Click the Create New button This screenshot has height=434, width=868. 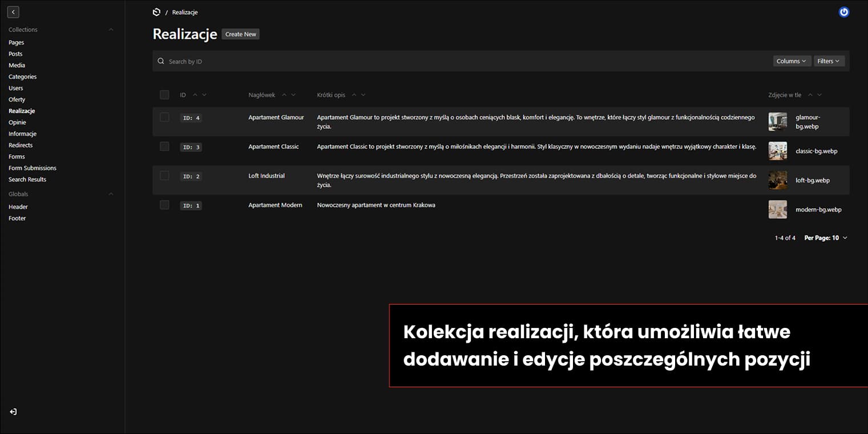pos(240,34)
